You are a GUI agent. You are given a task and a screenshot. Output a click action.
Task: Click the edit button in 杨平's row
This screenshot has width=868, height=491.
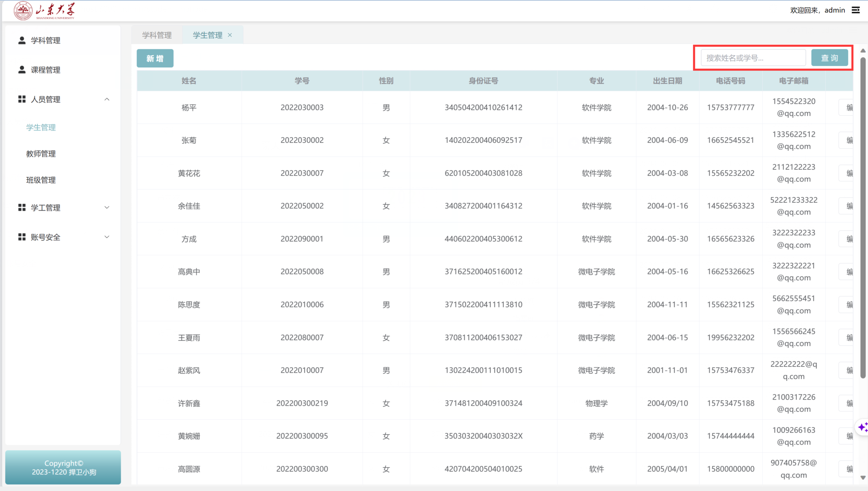coord(846,108)
